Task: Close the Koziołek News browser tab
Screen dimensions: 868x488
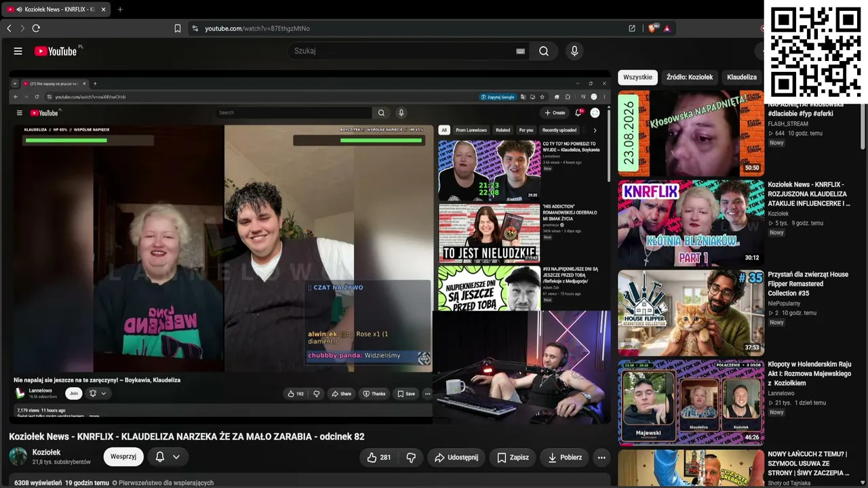Action: click(x=103, y=9)
